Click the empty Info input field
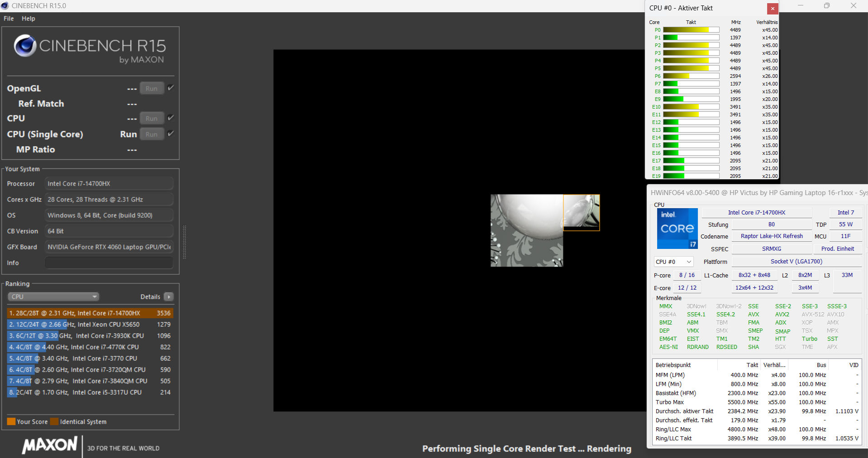 pos(109,263)
